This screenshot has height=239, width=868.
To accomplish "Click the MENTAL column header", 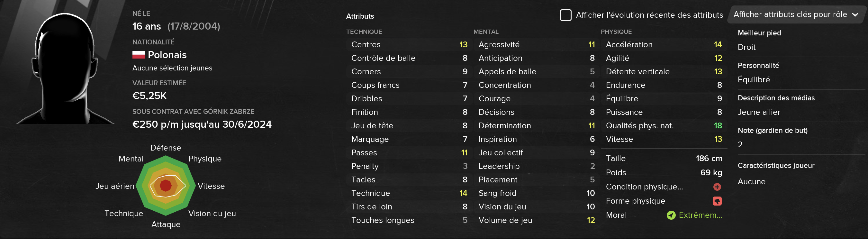I will [x=485, y=32].
